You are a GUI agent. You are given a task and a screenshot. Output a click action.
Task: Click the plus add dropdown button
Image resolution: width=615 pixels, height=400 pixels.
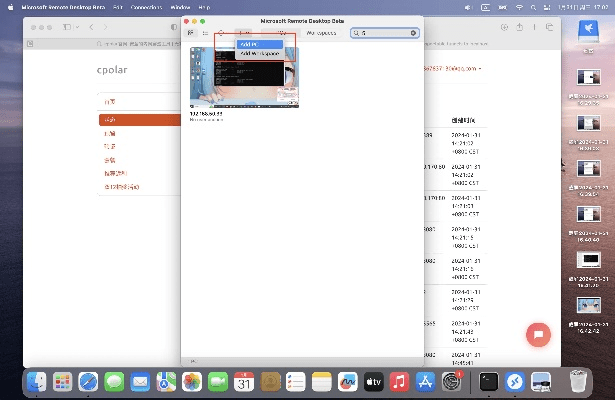point(246,33)
